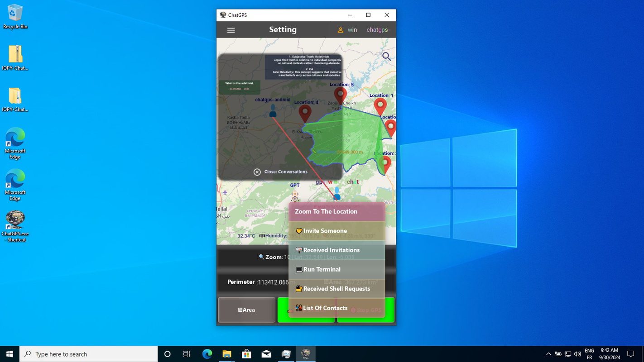Click the map search magnifier icon
The image size is (644, 362).
click(x=386, y=56)
